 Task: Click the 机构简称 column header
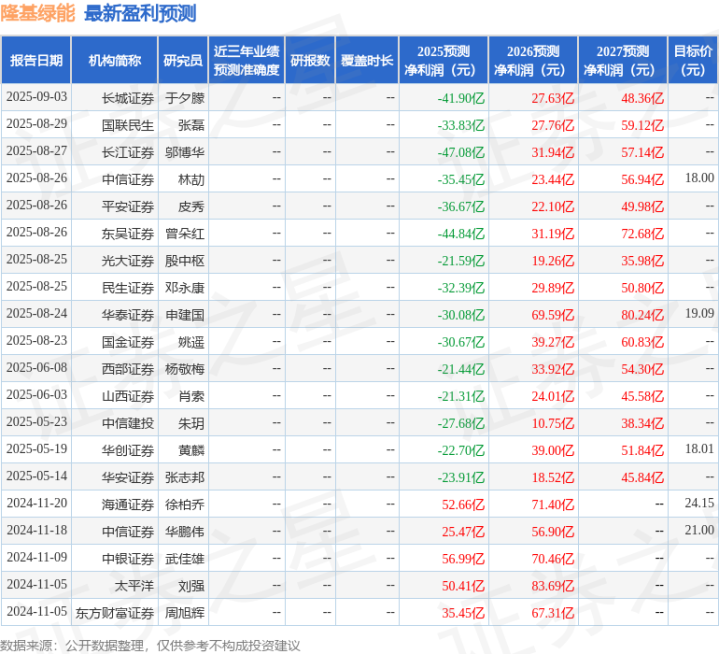click(114, 61)
